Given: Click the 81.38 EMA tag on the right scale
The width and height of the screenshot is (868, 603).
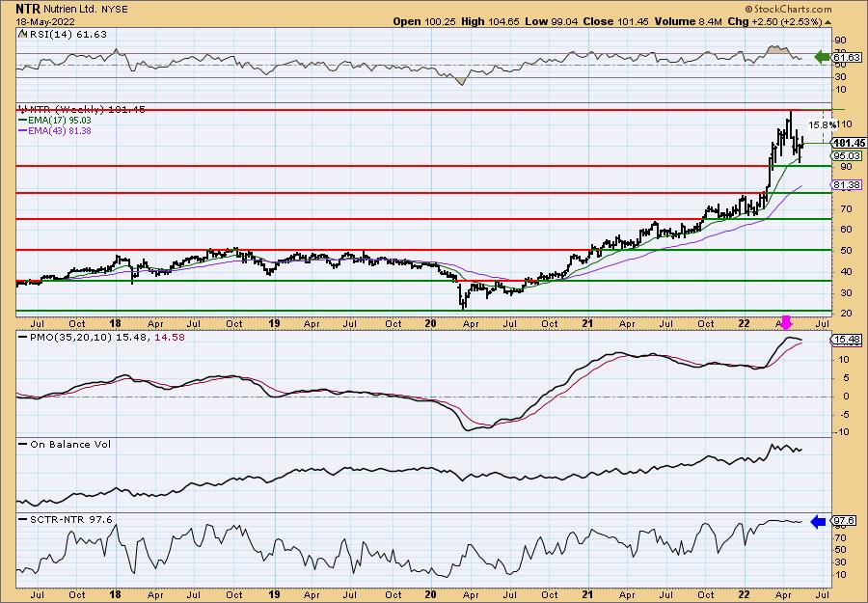Looking at the screenshot, I should [848, 185].
